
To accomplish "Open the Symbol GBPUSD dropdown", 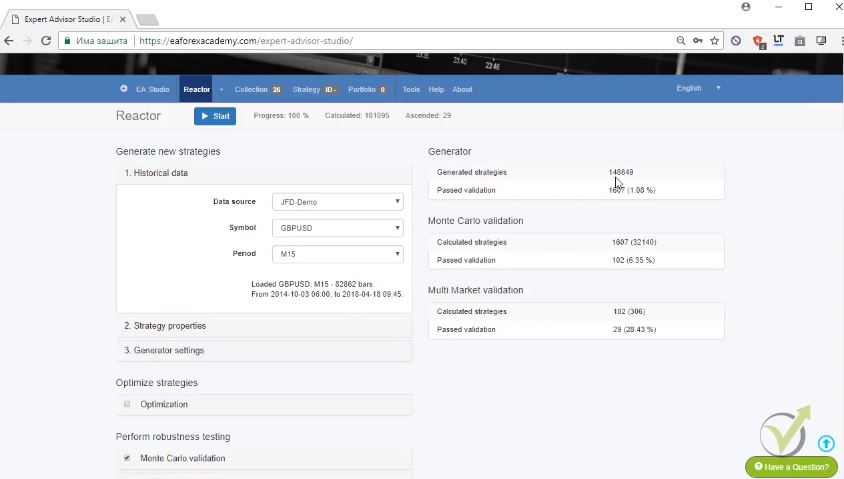I will click(x=337, y=228).
